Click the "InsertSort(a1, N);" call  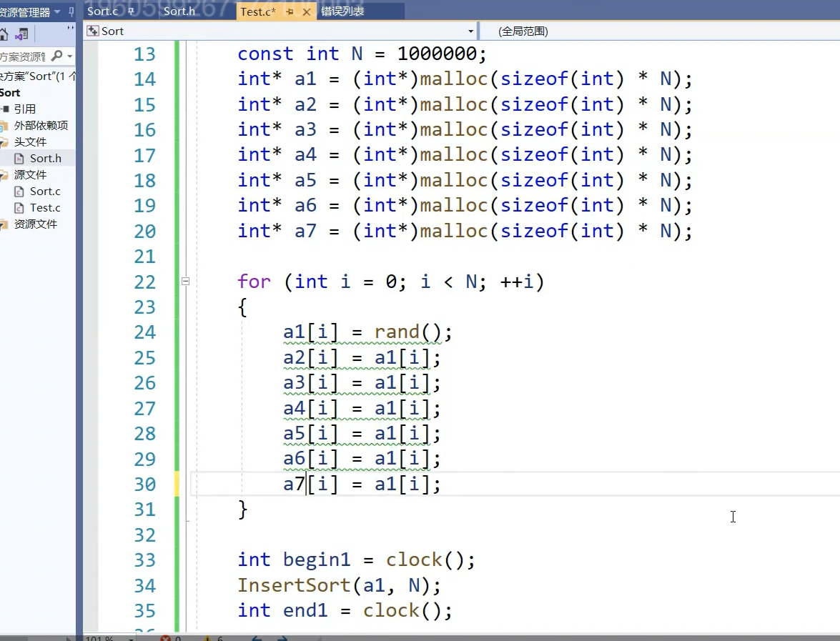pos(339,585)
